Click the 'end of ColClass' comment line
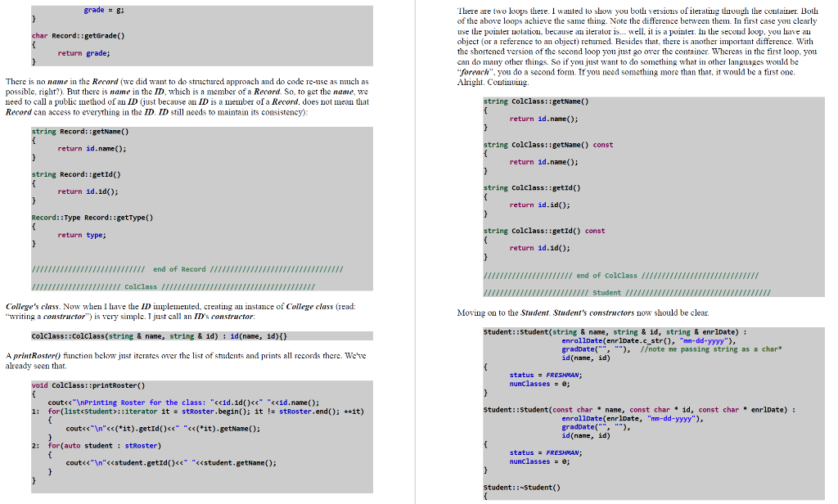The image size is (838, 504). pyautogui.click(x=621, y=276)
